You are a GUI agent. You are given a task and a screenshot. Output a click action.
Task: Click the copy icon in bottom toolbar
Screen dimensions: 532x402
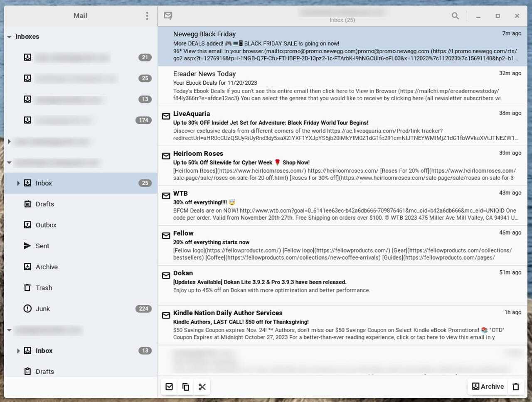pyautogui.click(x=186, y=387)
